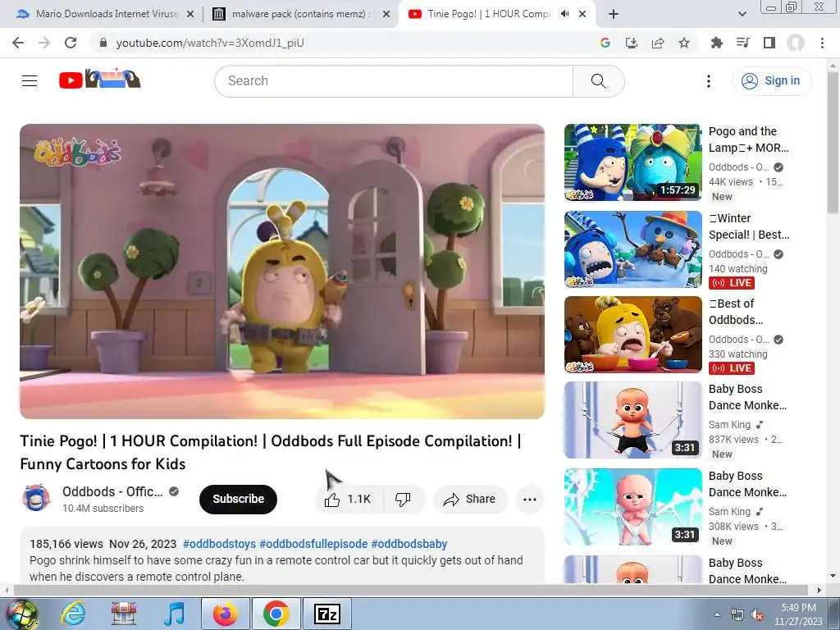Click the Oddbods channel avatar

click(x=36, y=498)
